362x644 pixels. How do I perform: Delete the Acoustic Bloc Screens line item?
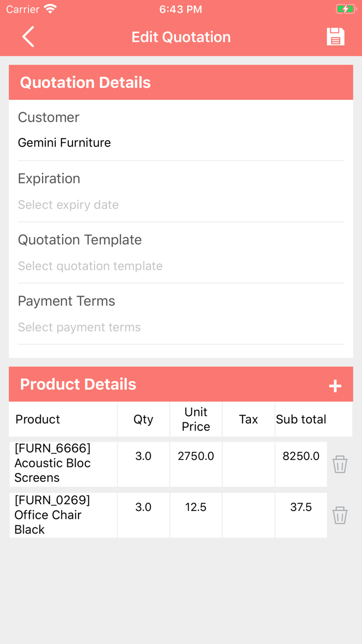pos(339,464)
